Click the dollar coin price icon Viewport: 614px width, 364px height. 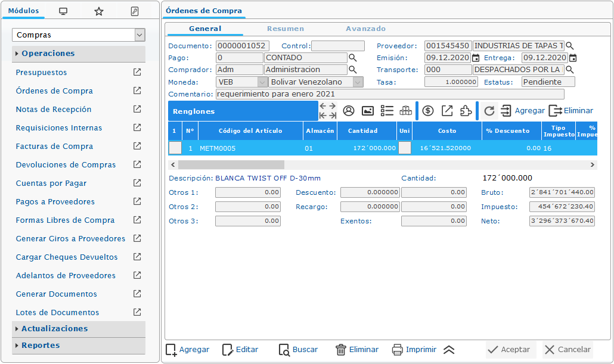428,111
